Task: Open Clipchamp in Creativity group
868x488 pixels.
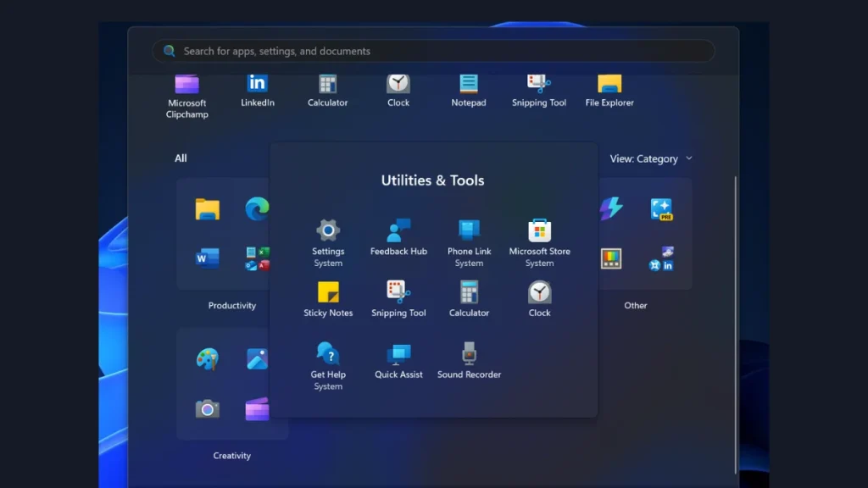Action: pos(257,409)
